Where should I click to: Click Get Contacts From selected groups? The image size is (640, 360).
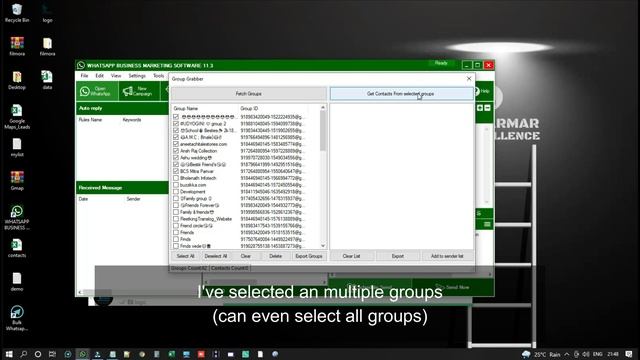click(x=402, y=93)
